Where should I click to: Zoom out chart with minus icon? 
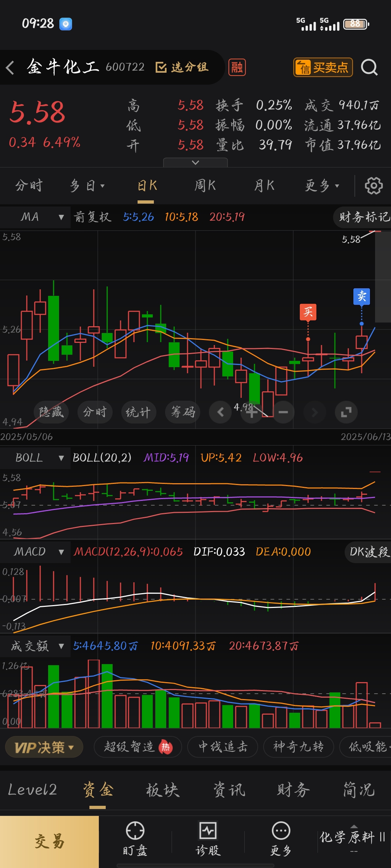283,412
